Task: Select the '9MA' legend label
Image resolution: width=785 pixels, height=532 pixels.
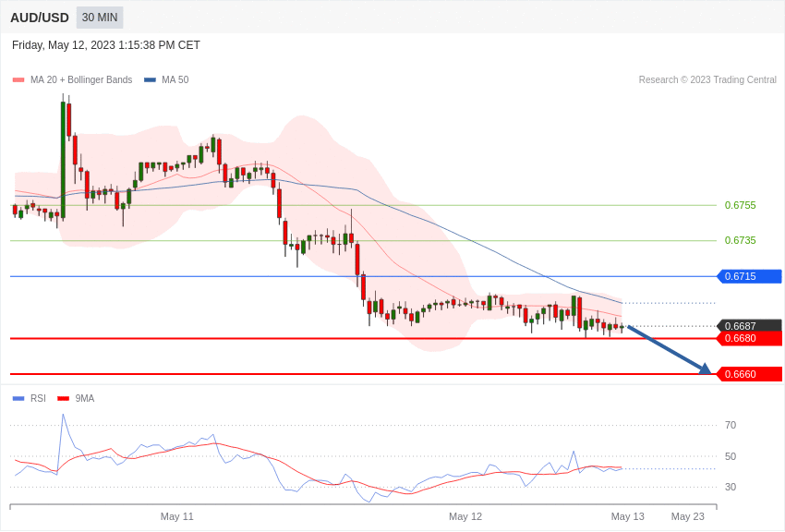Action: [x=85, y=398]
